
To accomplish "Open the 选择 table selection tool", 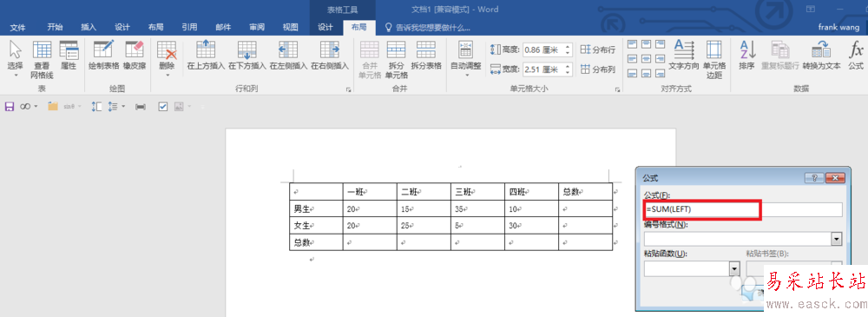I will [16, 58].
